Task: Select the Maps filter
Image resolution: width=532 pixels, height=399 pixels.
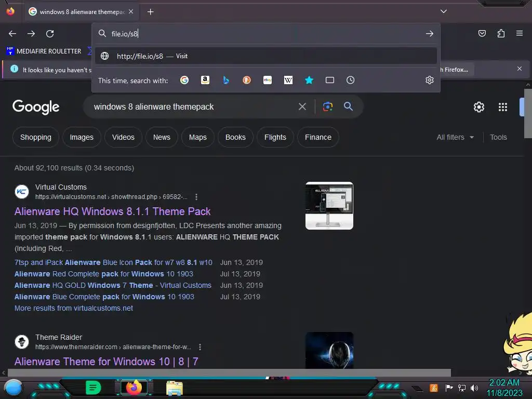Action: (x=198, y=137)
